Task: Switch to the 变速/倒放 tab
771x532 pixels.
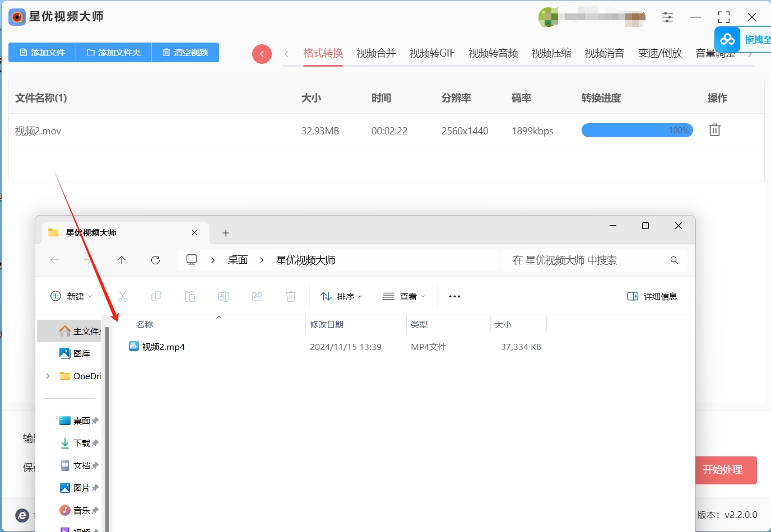Action: click(660, 53)
